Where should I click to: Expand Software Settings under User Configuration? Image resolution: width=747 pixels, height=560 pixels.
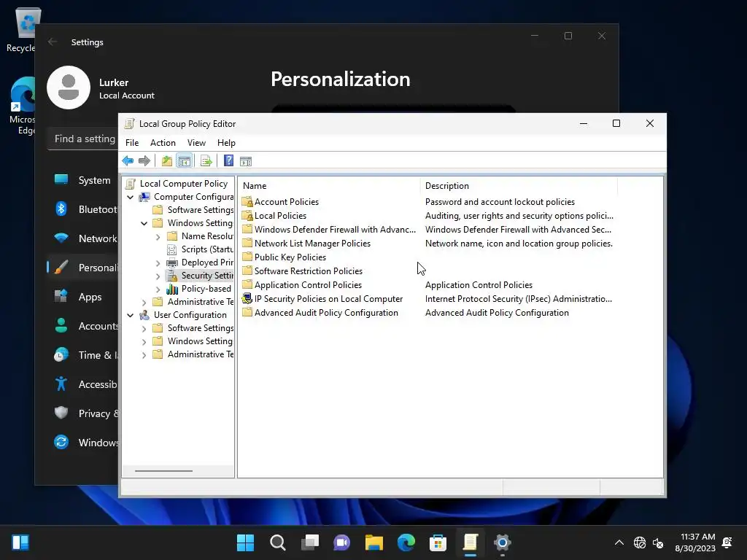(x=144, y=328)
